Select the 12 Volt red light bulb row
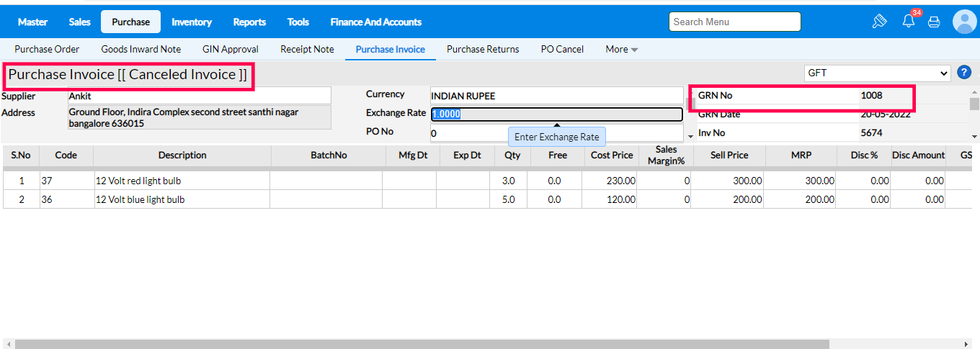 (182, 181)
